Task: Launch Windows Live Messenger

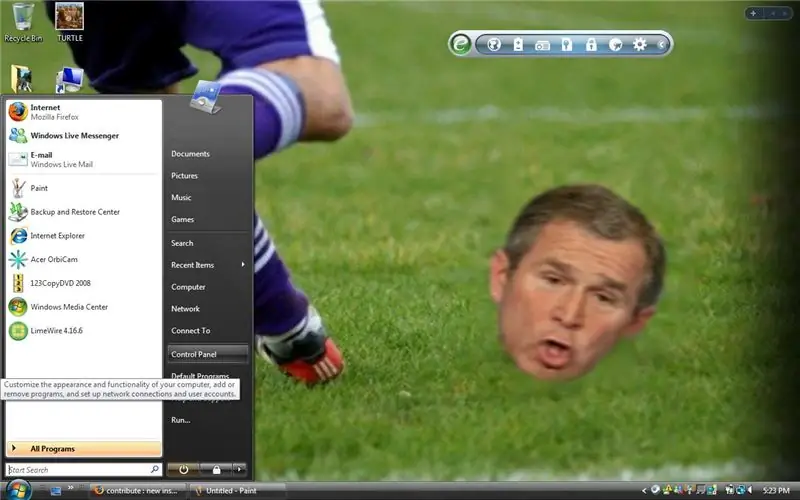Action: tap(84, 135)
